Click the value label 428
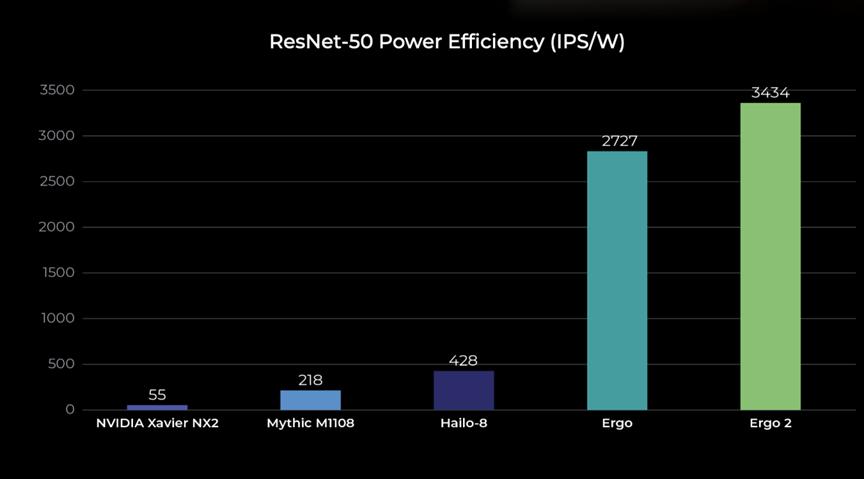Image resolution: width=864 pixels, height=479 pixels. pos(463,361)
